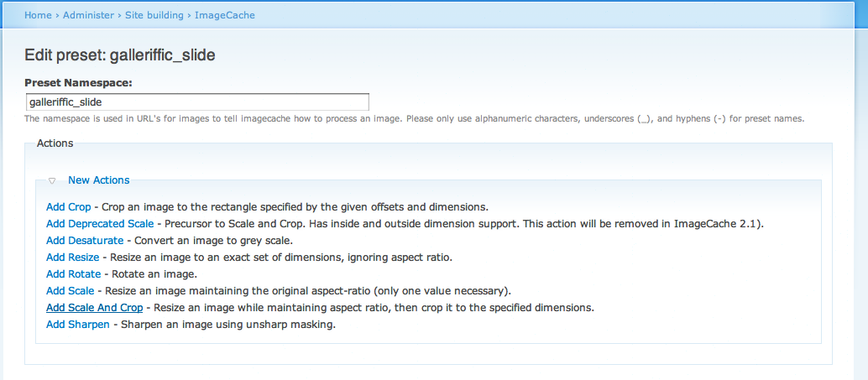Open Site building breadcrumb link
The width and height of the screenshot is (868, 380).
coord(154,15)
